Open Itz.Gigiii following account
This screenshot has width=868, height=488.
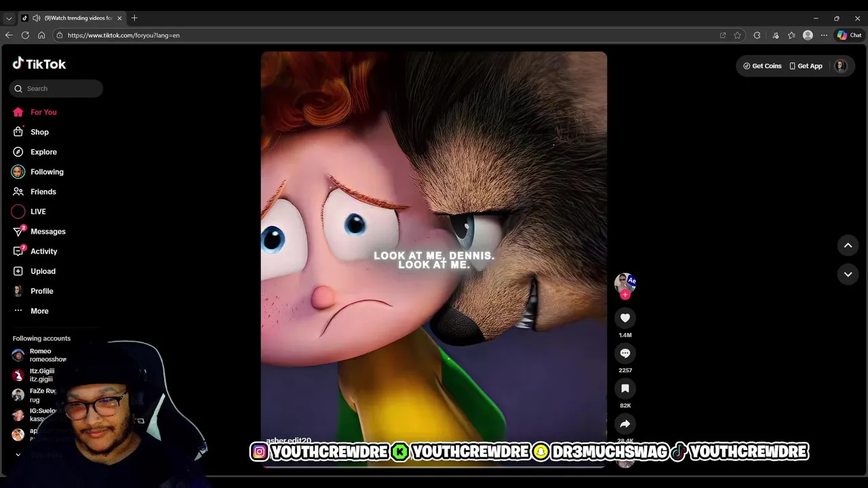point(42,375)
